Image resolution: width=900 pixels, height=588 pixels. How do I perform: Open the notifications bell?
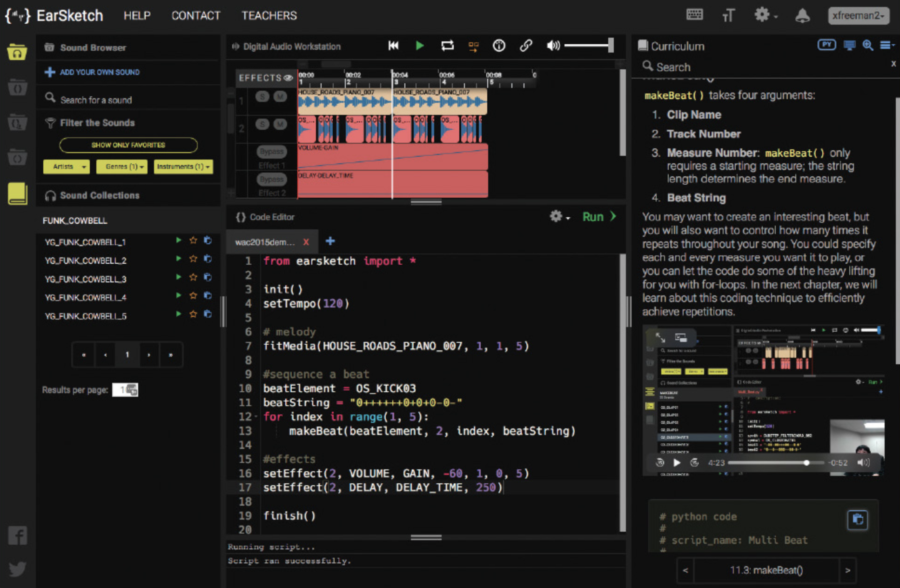[x=802, y=16]
